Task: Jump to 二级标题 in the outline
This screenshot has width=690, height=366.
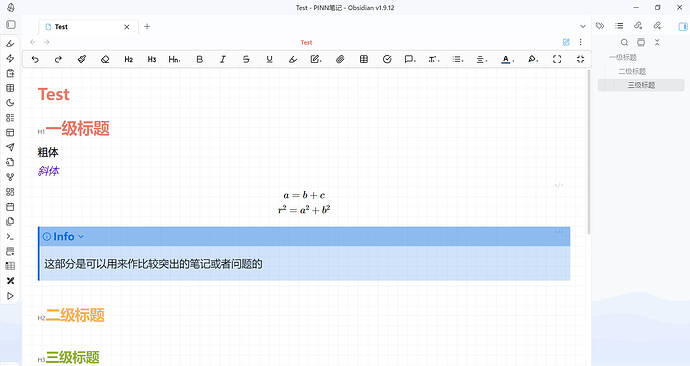Action: 632,71
